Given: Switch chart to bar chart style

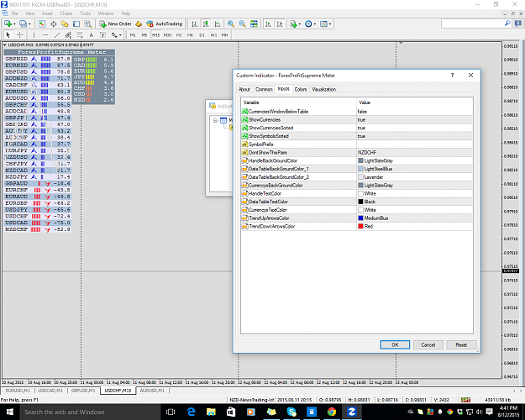Looking at the screenshot, I should click(x=194, y=24).
